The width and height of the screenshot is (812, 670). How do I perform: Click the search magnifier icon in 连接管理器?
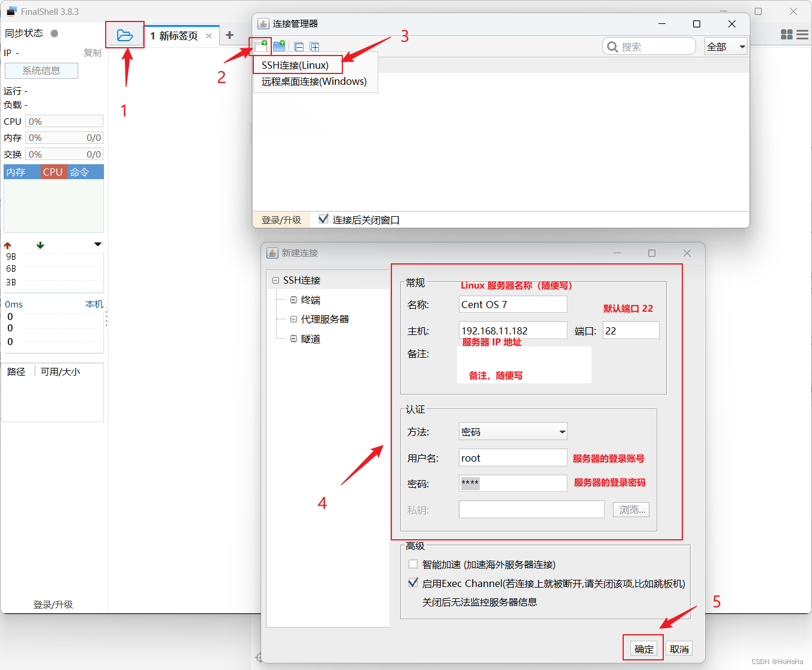(612, 47)
